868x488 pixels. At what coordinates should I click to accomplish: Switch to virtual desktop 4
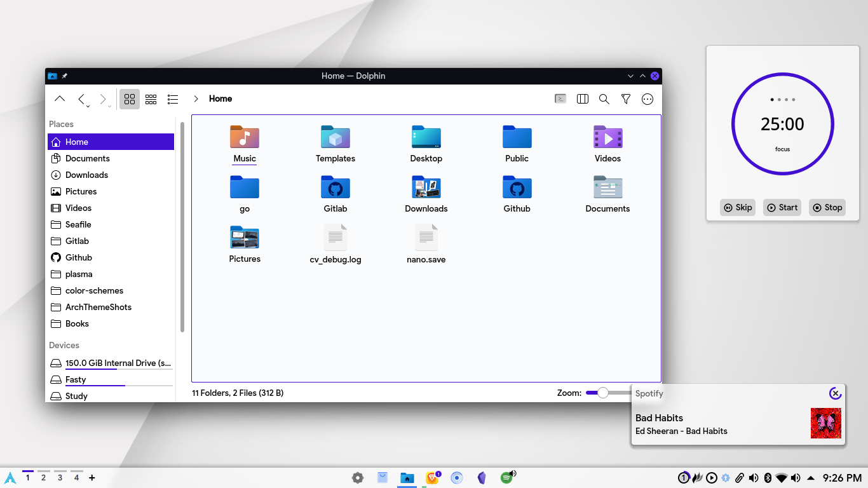(76, 477)
